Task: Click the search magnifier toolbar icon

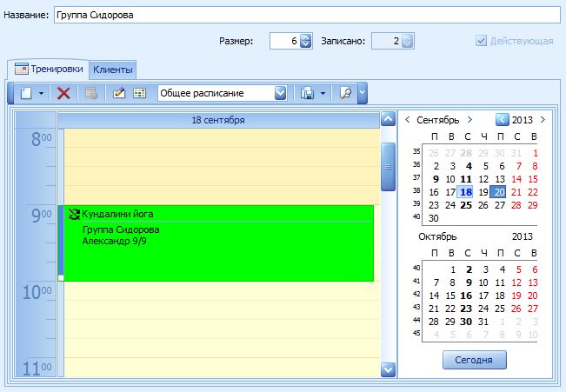Action: [345, 93]
